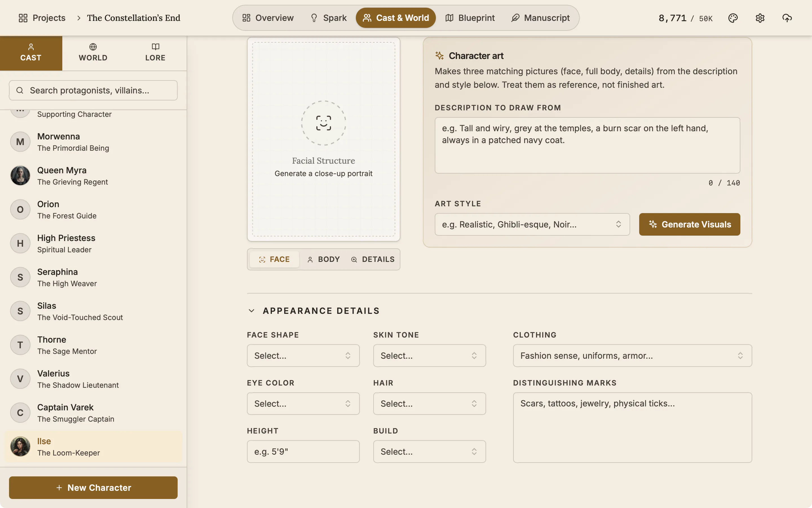
Task: Click the Distinguishing Marks text area
Action: [x=632, y=427]
